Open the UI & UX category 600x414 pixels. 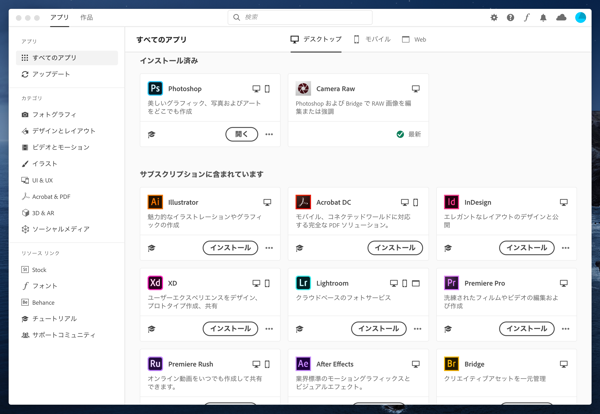(37, 180)
